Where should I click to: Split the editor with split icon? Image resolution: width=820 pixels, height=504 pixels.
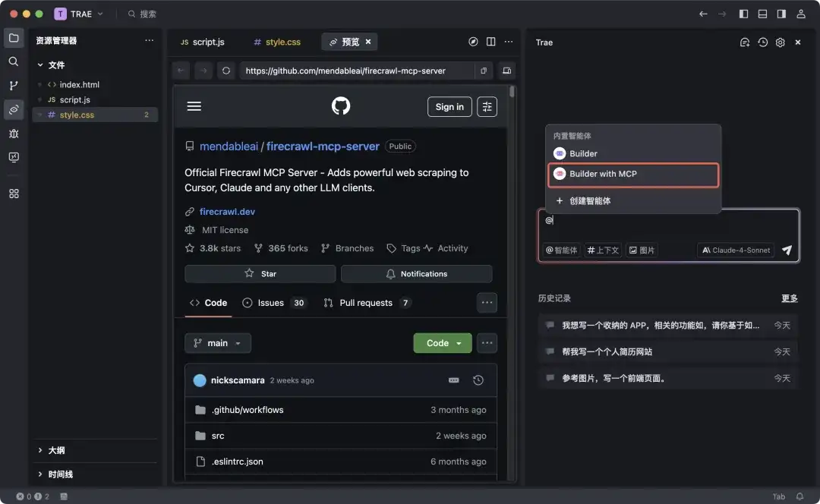point(490,42)
